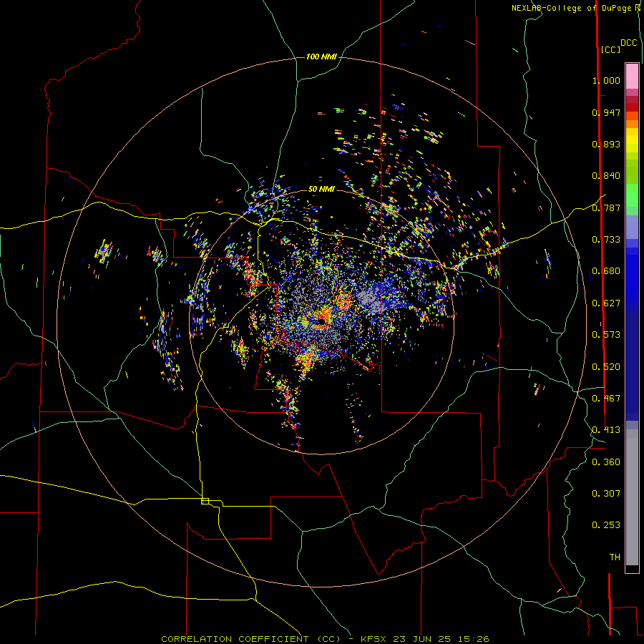Click the 0.787 legend value
The image size is (644, 644).
(x=606, y=208)
